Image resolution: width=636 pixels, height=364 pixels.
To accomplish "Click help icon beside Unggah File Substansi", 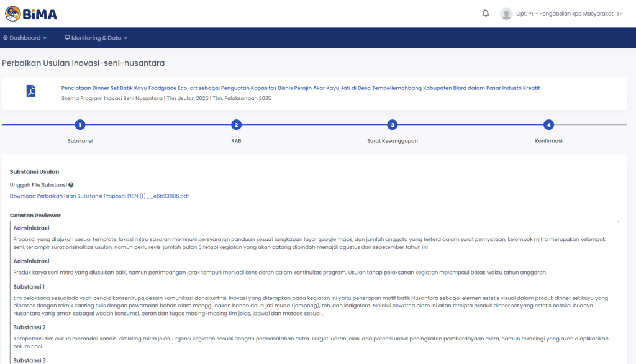I will (71, 185).
